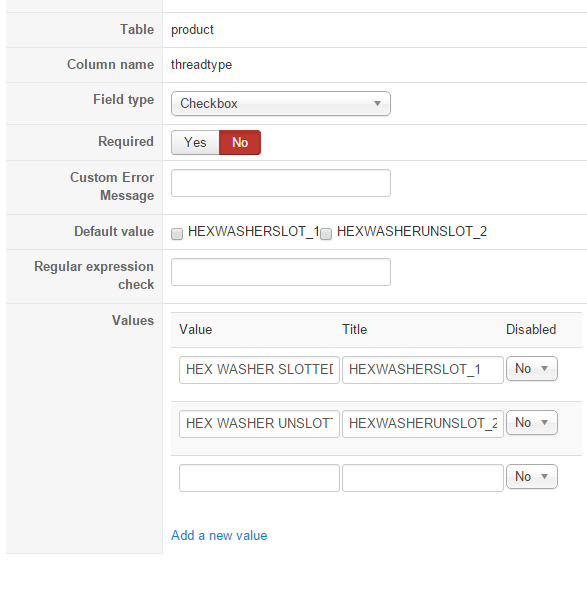This screenshot has width=587, height=590.
Task: Open Disabled dropdown for HEXWASHERSLOT_1 row
Action: 532,368
